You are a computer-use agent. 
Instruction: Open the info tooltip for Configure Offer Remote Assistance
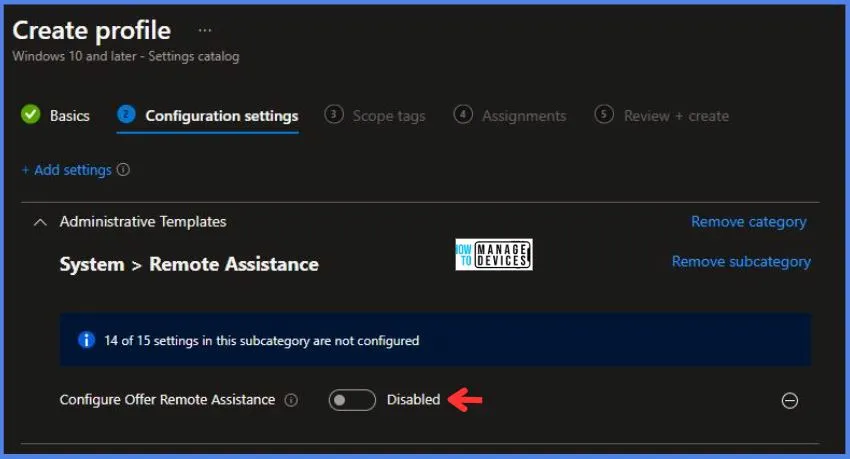291,400
